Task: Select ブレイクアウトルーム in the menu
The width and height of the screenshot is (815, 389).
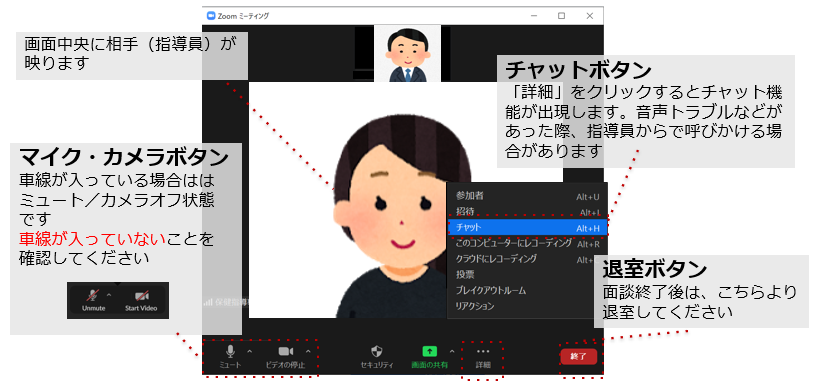Action: click(527, 290)
